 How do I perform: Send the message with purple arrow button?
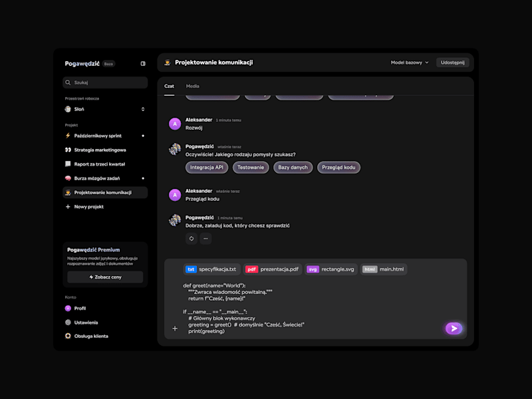[x=454, y=329]
